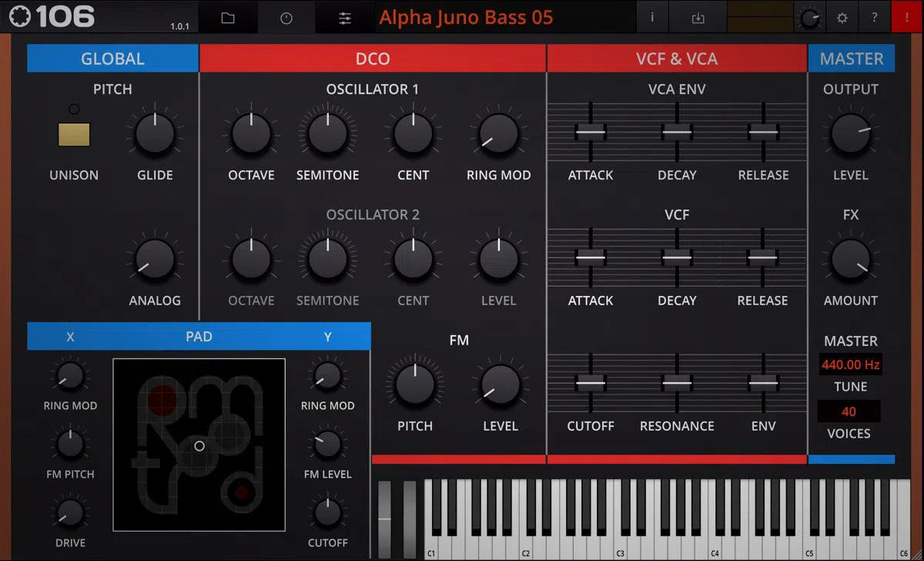
Task: Click the red exclamation panic icon
Action: click(x=906, y=18)
